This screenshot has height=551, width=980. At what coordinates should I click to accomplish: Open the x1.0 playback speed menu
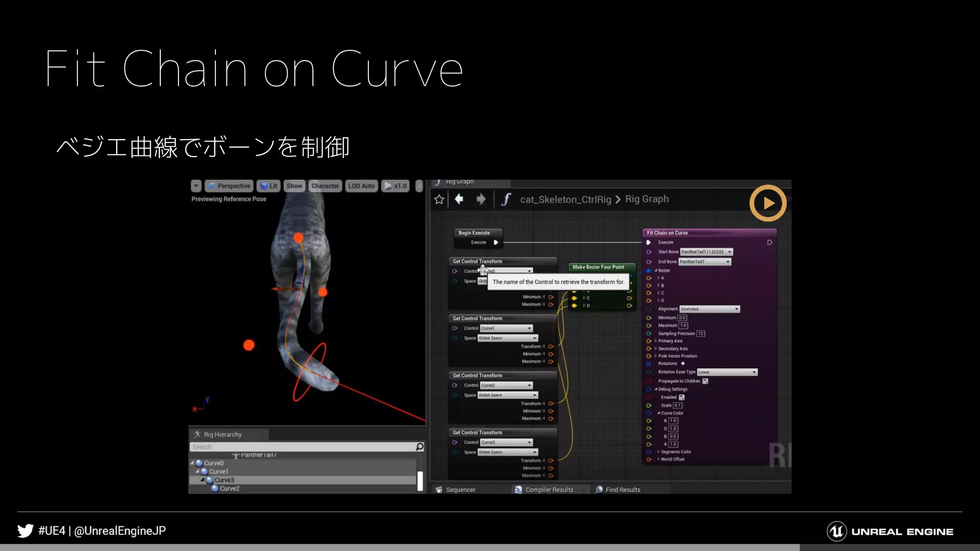pos(395,186)
